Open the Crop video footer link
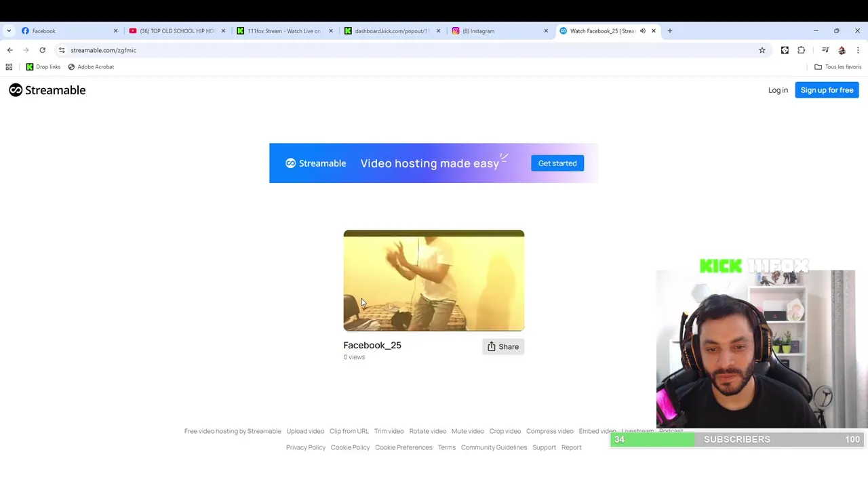868x488 pixels. pos(505,431)
